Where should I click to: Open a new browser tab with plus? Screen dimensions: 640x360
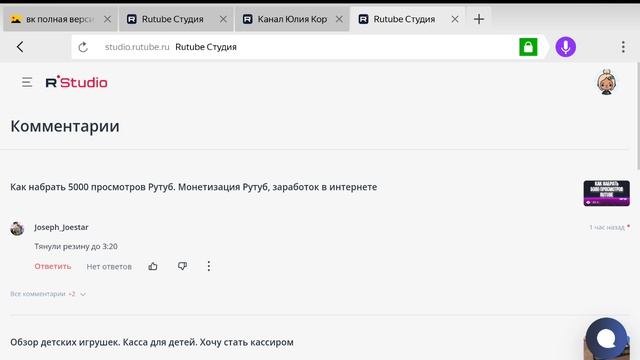pos(479,19)
